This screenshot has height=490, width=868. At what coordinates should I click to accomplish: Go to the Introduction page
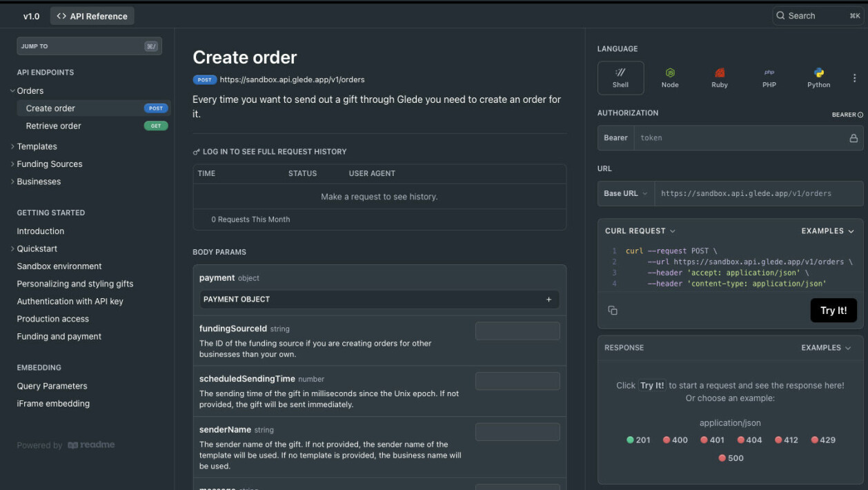41,231
